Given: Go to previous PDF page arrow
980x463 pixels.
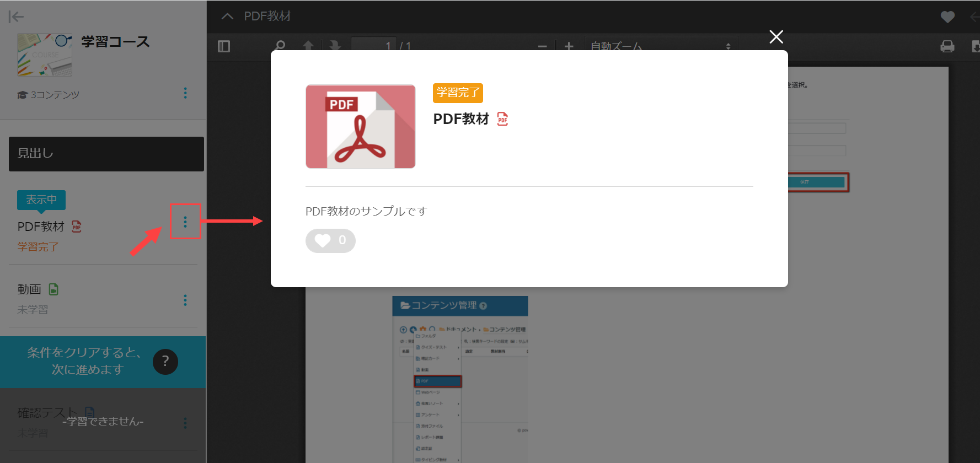Looking at the screenshot, I should [x=308, y=46].
